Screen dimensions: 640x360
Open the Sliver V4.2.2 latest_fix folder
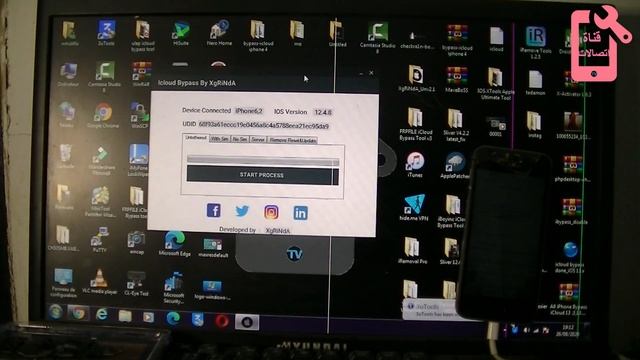click(456, 125)
